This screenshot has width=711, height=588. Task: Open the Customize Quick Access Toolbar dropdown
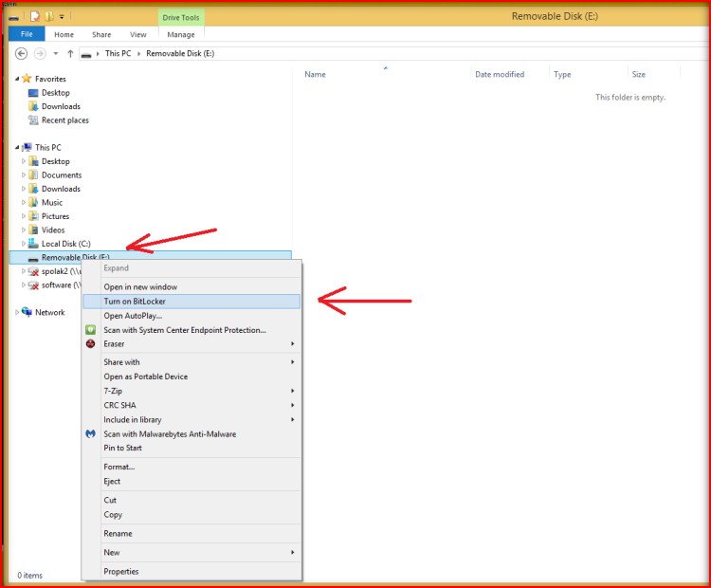[x=62, y=17]
